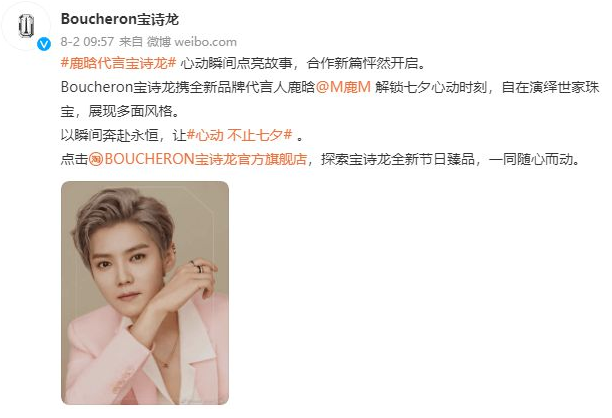
Task: Open the Boucheron profile avatar
Action: point(26,27)
